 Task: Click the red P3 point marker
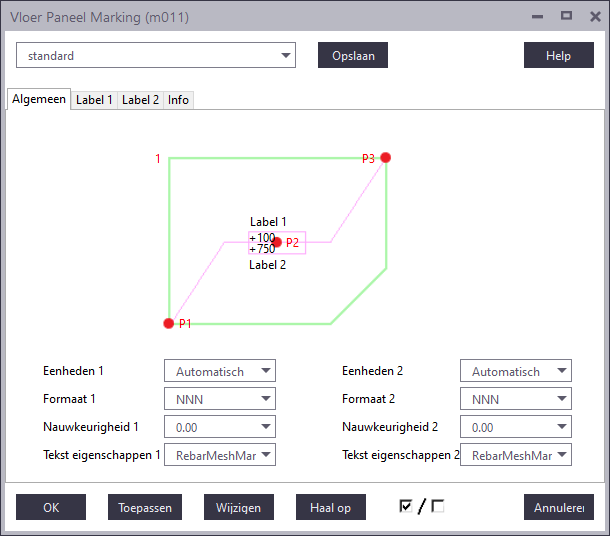pos(385,157)
